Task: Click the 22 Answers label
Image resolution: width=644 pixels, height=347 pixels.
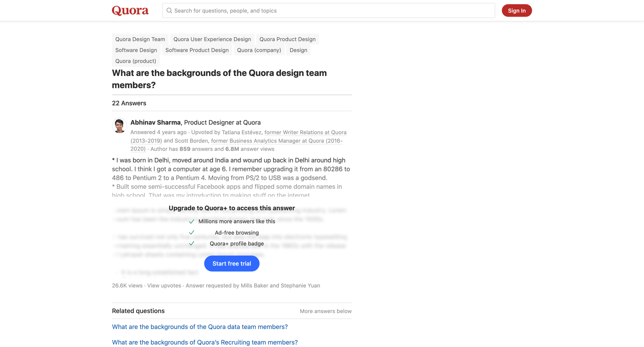Action: pos(129,103)
